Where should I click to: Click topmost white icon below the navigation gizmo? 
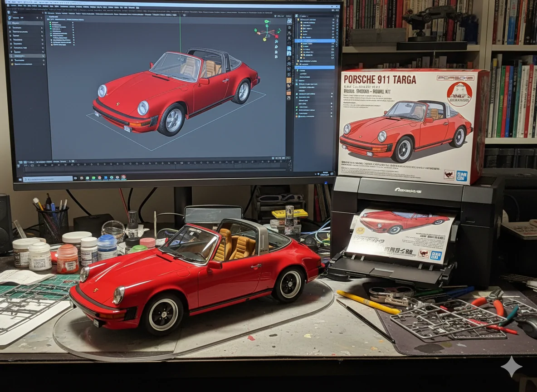[276, 41]
